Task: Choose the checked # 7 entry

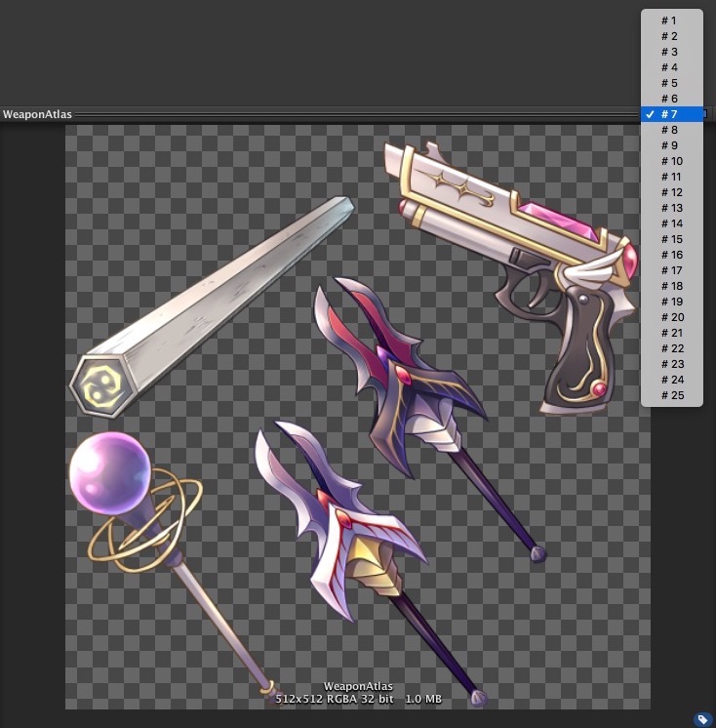Action: pyautogui.click(x=671, y=114)
